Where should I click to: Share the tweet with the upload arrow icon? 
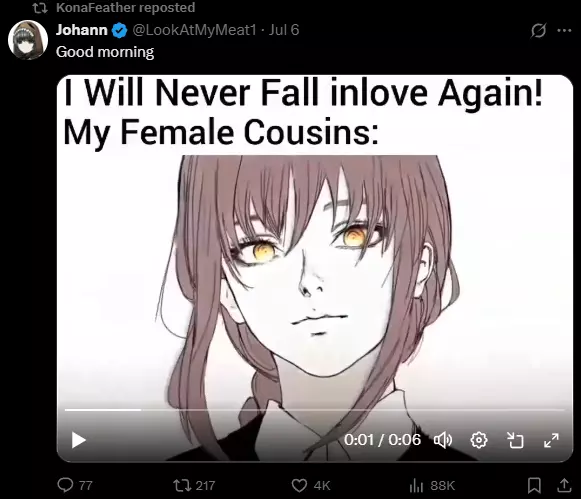point(564,485)
